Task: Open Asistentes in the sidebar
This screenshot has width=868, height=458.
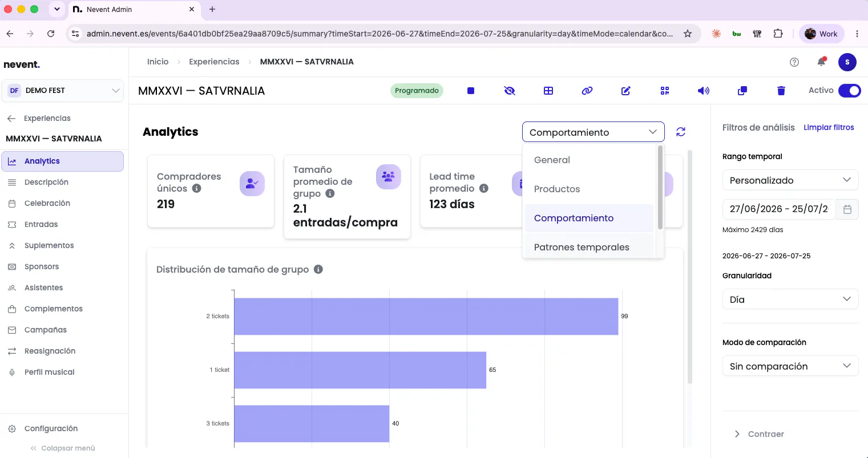Action: point(63,288)
